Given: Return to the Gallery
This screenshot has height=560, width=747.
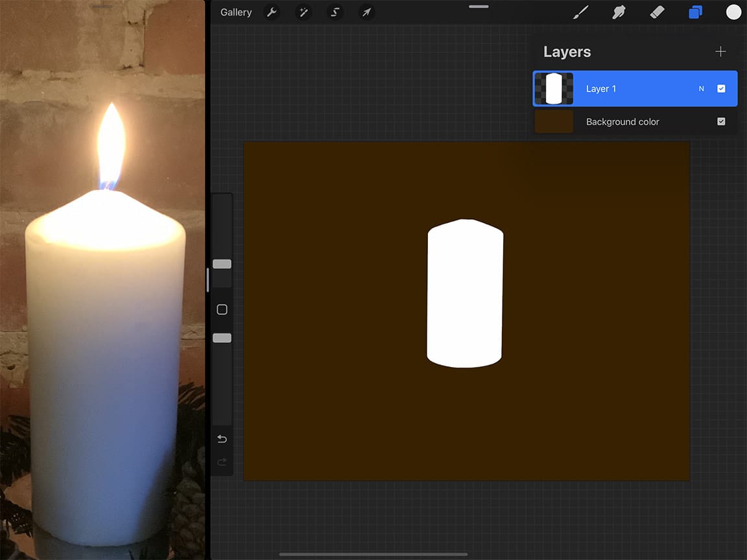Looking at the screenshot, I should 235,12.
